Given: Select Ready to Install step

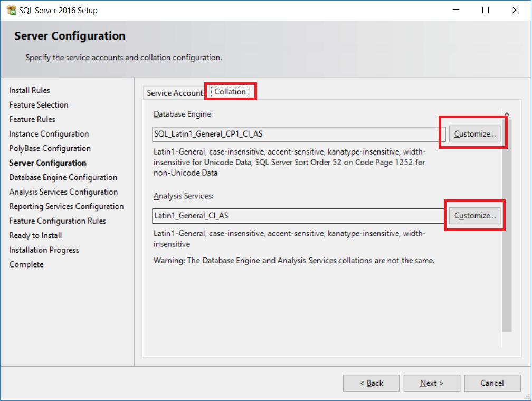Looking at the screenshot, I should pyautogui.click(x=36, y=235).
